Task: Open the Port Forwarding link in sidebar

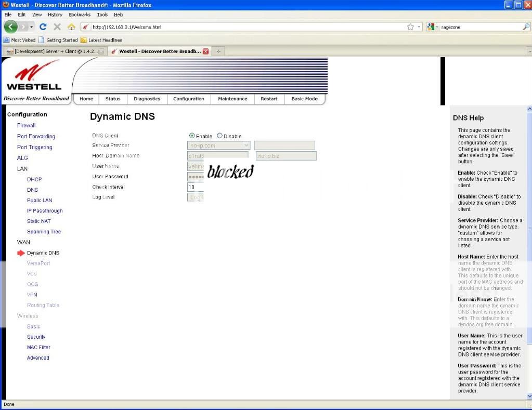Action: [36, 136]
